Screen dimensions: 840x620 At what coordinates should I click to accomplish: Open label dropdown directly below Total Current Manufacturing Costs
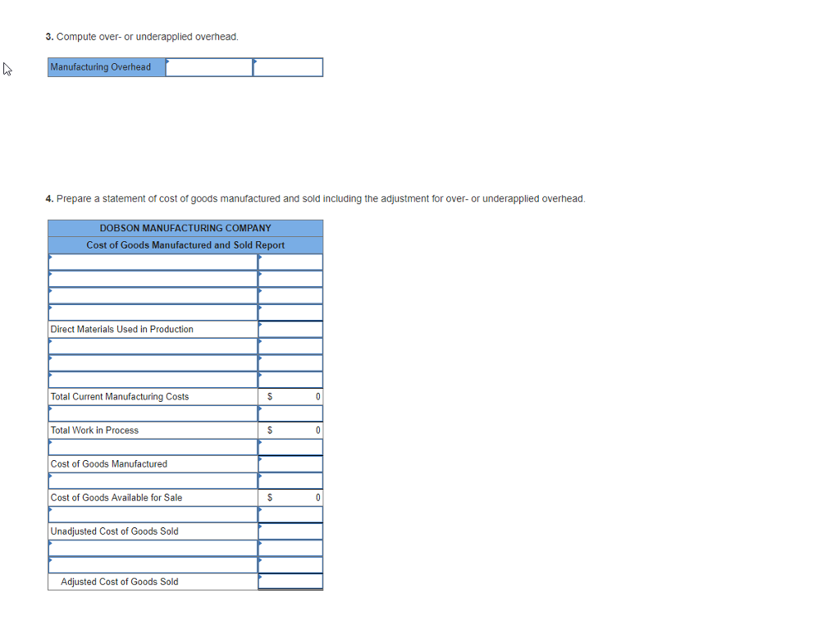[x=153, y=414]
